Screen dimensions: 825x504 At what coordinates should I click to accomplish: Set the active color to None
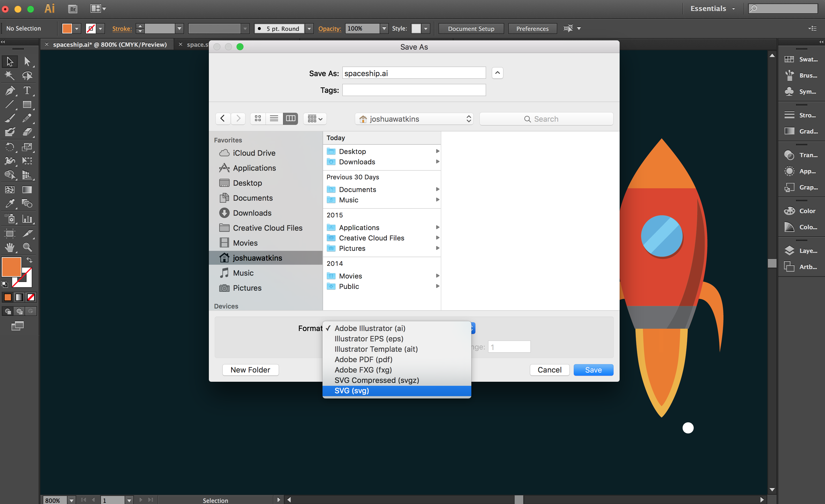pos(31,297)
